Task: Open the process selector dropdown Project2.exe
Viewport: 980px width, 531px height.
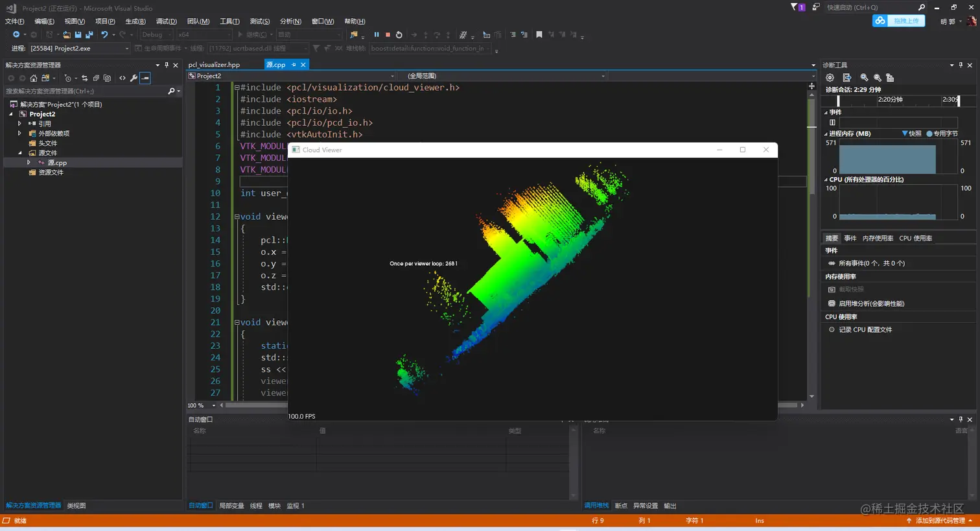Action: 79,48
